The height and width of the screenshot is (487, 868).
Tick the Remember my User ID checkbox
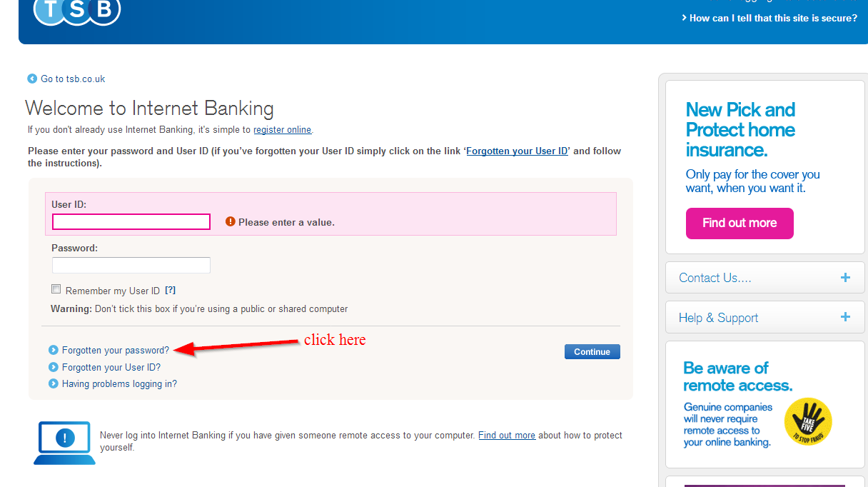tap(56, 289)
